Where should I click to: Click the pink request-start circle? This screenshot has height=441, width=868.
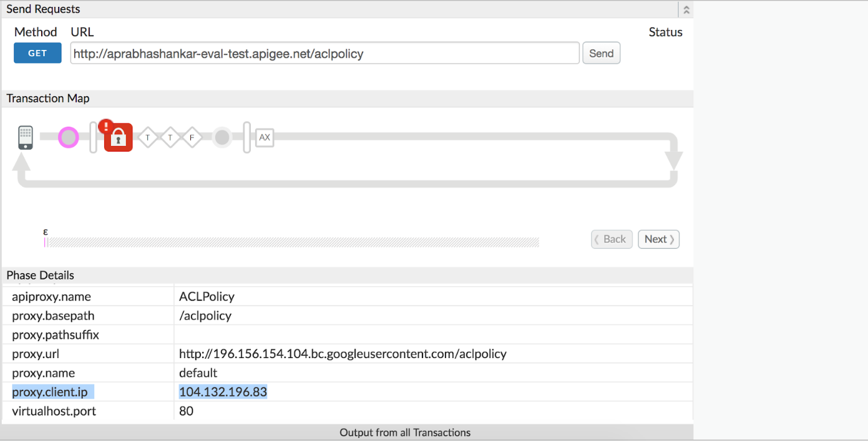pos(67,137)
